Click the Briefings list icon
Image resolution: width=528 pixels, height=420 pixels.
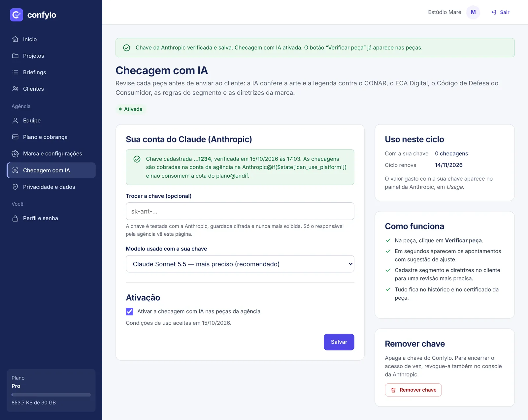pyautogui.click(x=15, y=72)
